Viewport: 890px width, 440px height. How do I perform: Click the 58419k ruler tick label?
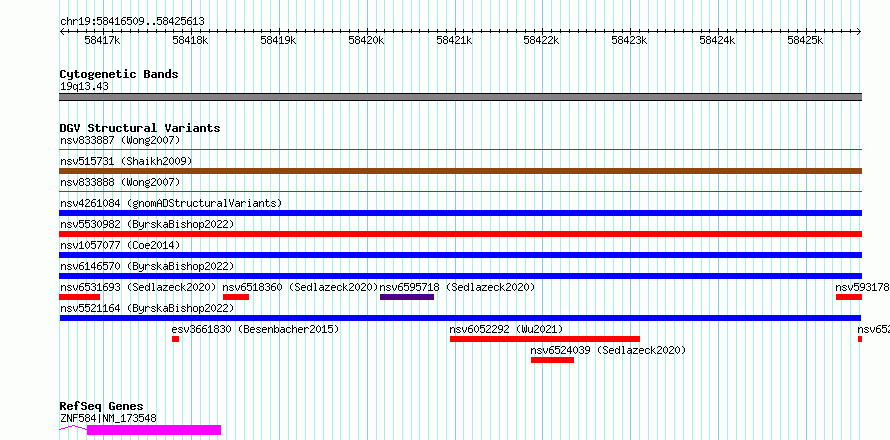click(278, 40)
